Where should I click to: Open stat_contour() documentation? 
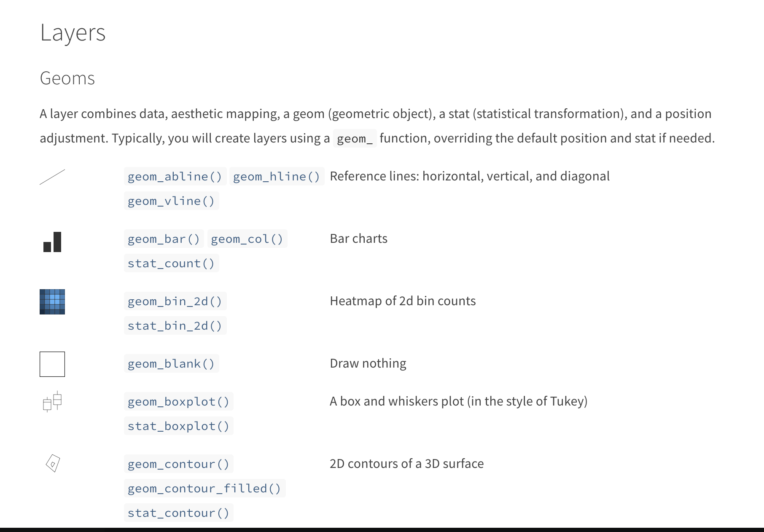pyautogui.click(x=178, y=513)
